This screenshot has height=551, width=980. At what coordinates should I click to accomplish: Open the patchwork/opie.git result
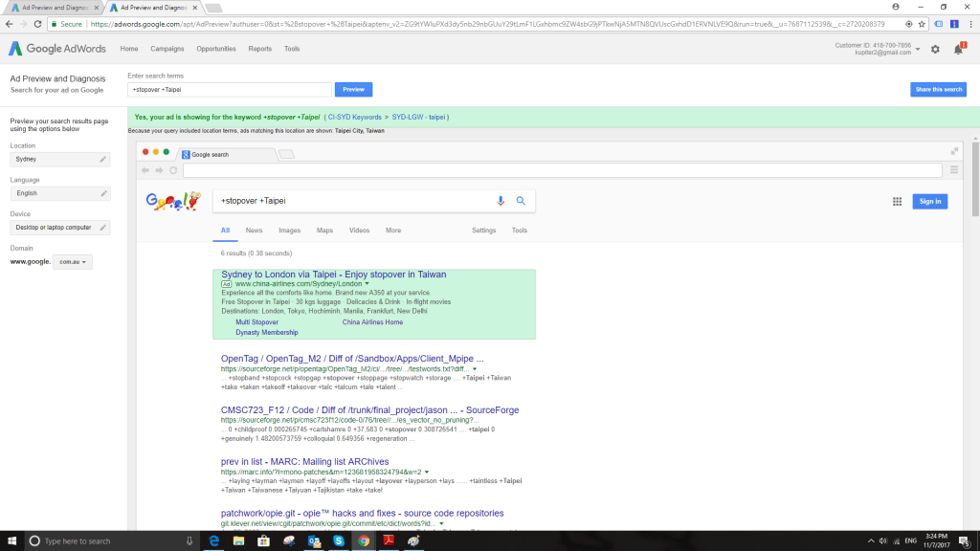pyautogui.click(x=363, y=513)
